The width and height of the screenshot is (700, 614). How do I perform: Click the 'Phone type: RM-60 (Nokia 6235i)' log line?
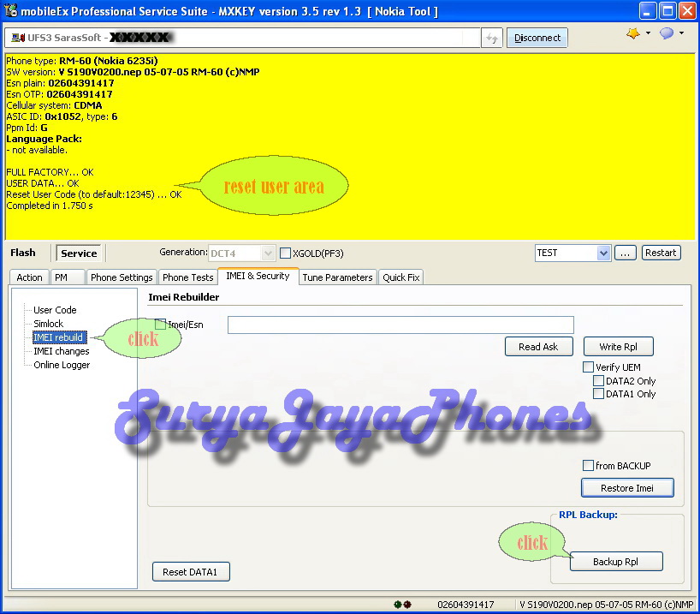pyautogui.click(x=82, y=61)
